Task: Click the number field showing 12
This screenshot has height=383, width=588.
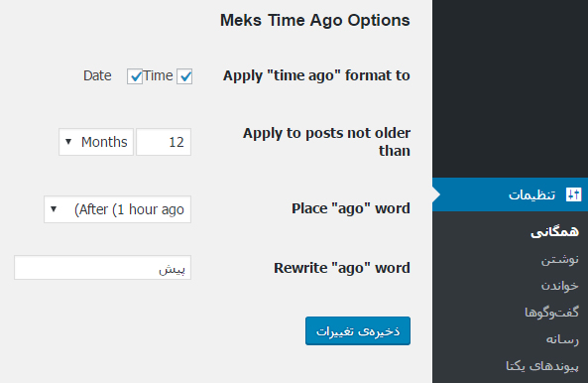Action: pos(164,142)
